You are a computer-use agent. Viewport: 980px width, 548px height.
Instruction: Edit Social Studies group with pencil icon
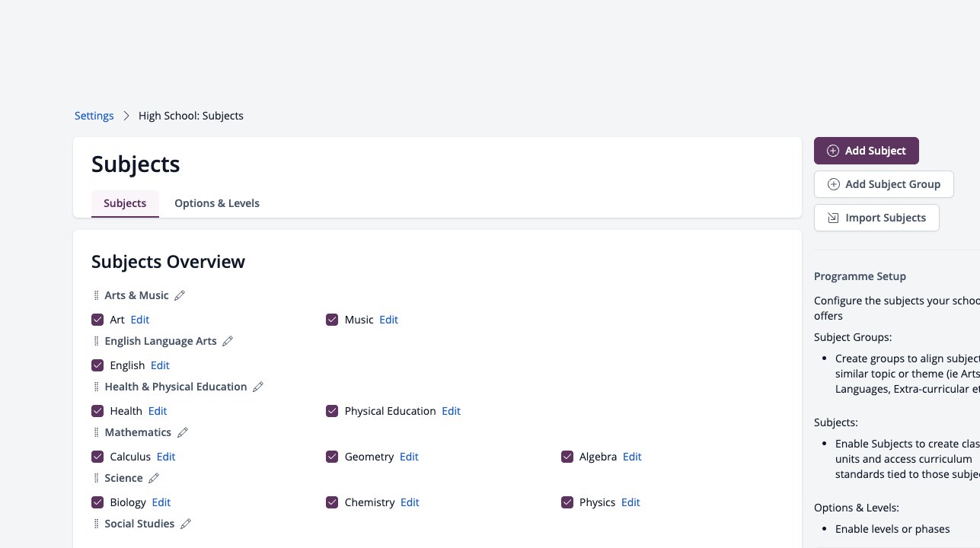coord(186,524)
